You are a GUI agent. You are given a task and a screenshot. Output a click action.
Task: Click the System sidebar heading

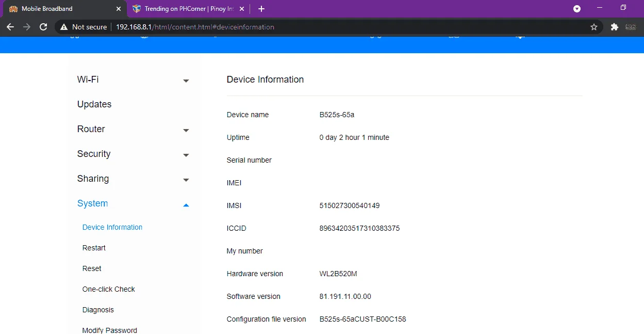click(92, 203)
